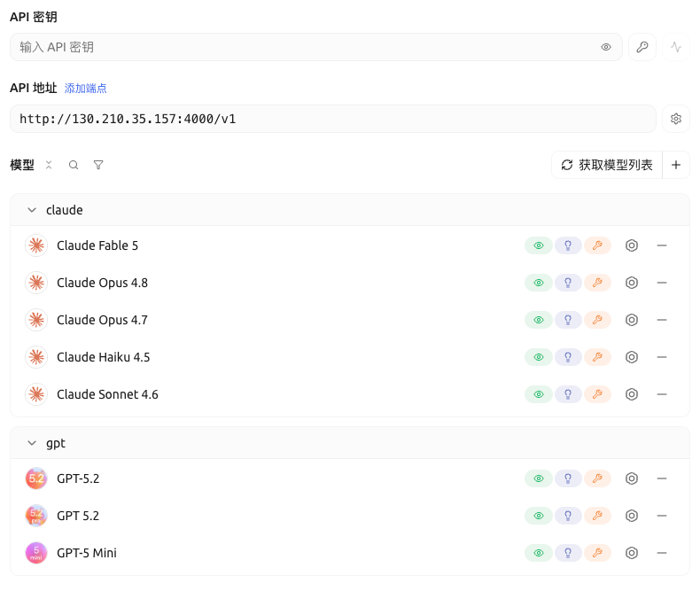Viewport: 700px width, 591px height.
Task: Click Claude Opus 4.7 vision eye badge
Action: (x=539, y=320)
